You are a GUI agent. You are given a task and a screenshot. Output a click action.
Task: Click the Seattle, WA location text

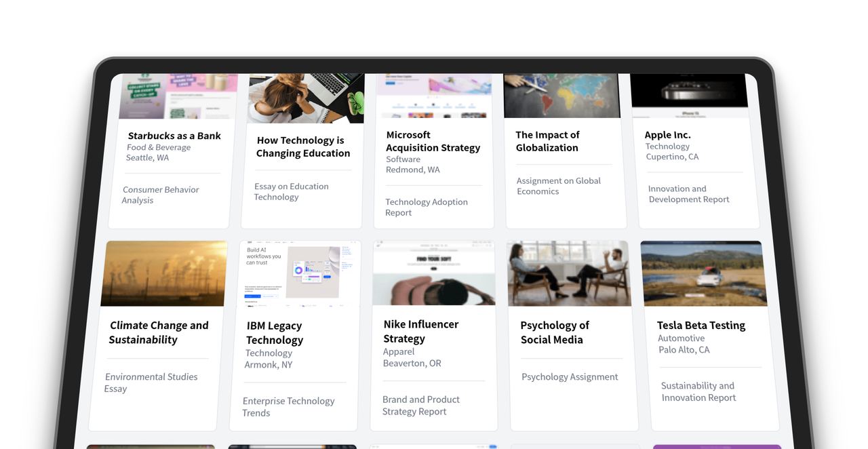(147, 157)
